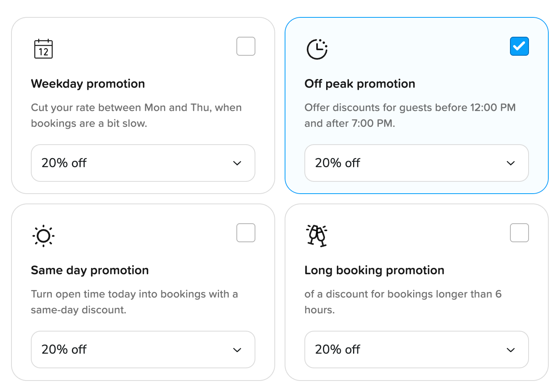Screen dimensions: 559x392
Task: Open the Same day promotion discount dropdown
Action: 143,349
